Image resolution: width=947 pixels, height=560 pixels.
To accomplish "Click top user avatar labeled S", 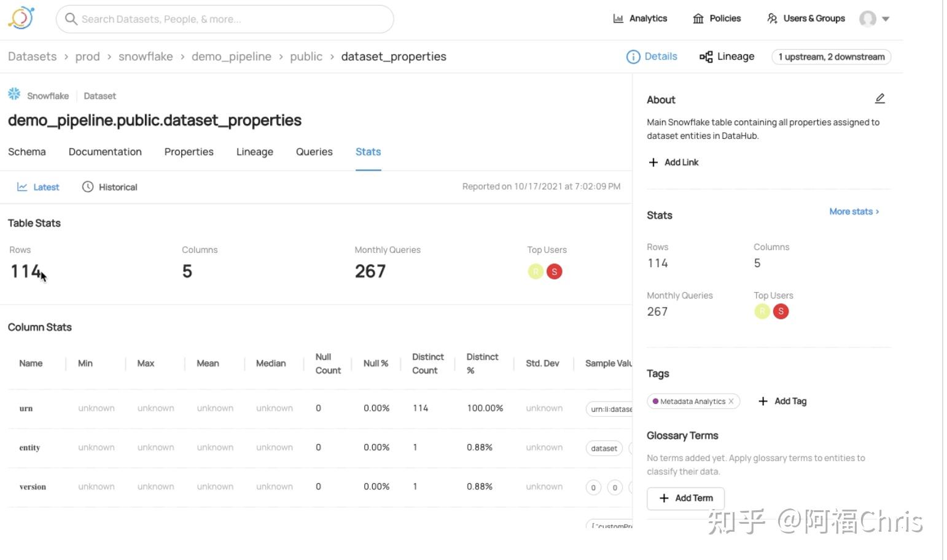I will (x=554, y=271).
